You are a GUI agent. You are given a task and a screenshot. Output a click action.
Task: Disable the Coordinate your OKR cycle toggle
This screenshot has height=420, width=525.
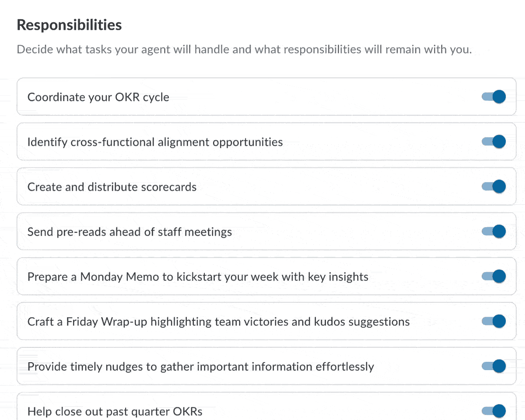pyautogui.click(x=493, y=97)
